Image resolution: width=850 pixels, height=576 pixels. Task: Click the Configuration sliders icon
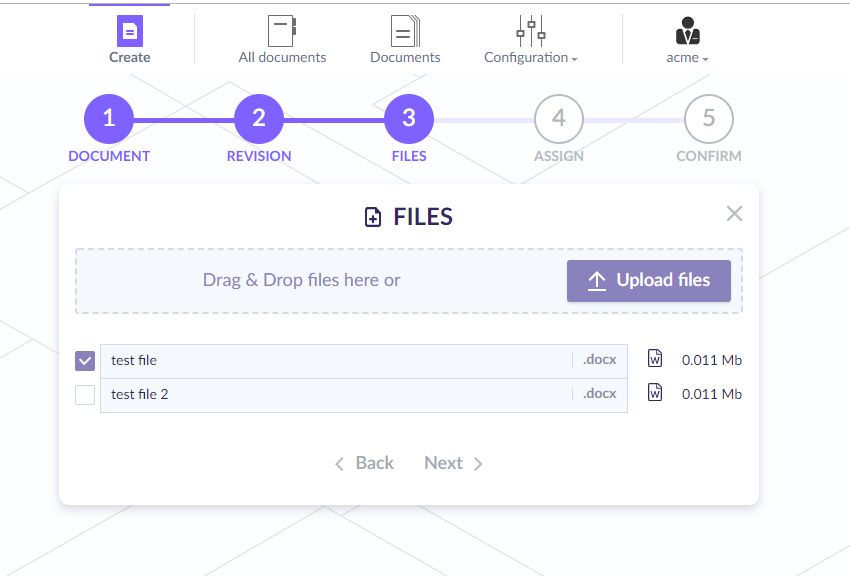530,31
